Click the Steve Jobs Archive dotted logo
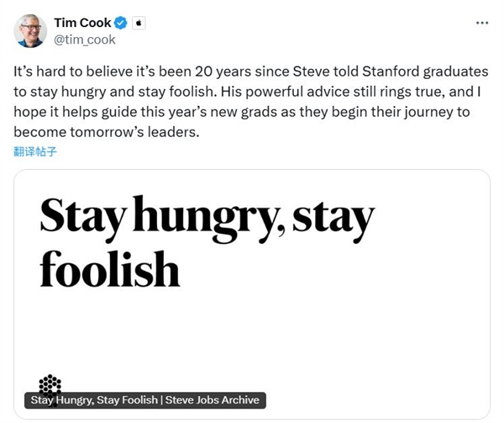Image resolution: width=504 pixels, height=423 pixels. pos(50,383)
